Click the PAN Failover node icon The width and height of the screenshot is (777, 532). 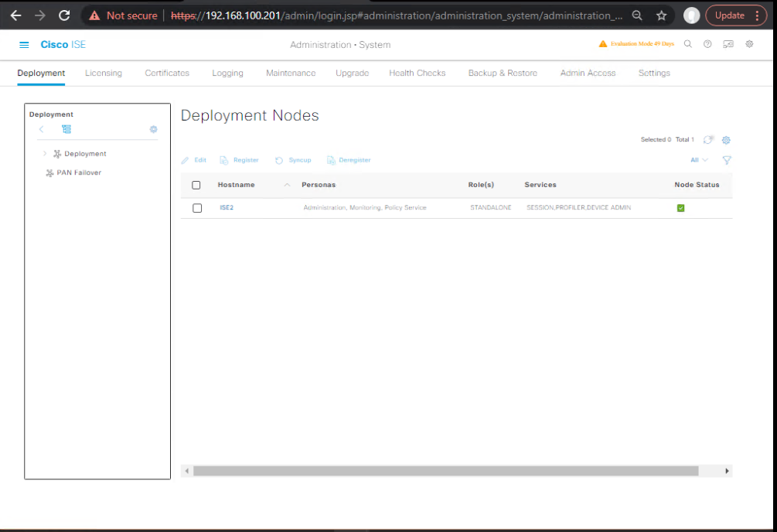(49, 173)
